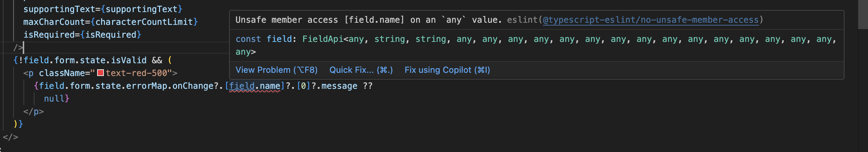Open the View Problem link
Image resolution: width=868 pixels, height=152 pixels.
click(x=276, y=70)
